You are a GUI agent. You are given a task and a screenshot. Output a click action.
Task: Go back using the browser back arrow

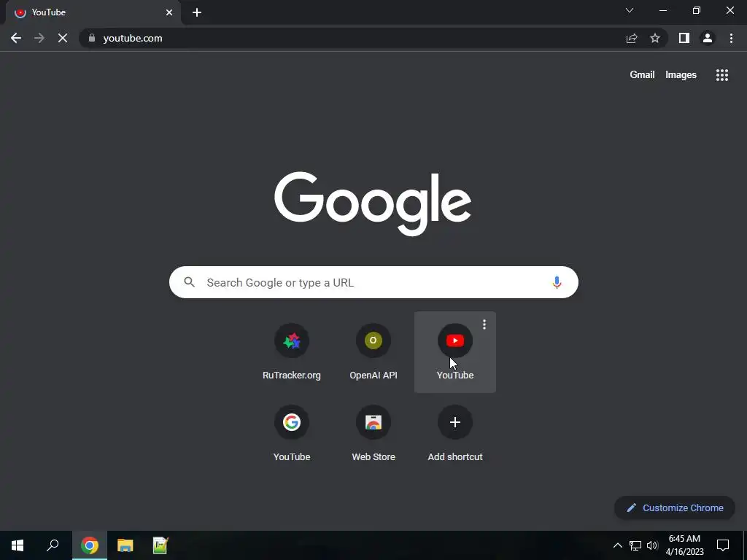pos(16,38)
